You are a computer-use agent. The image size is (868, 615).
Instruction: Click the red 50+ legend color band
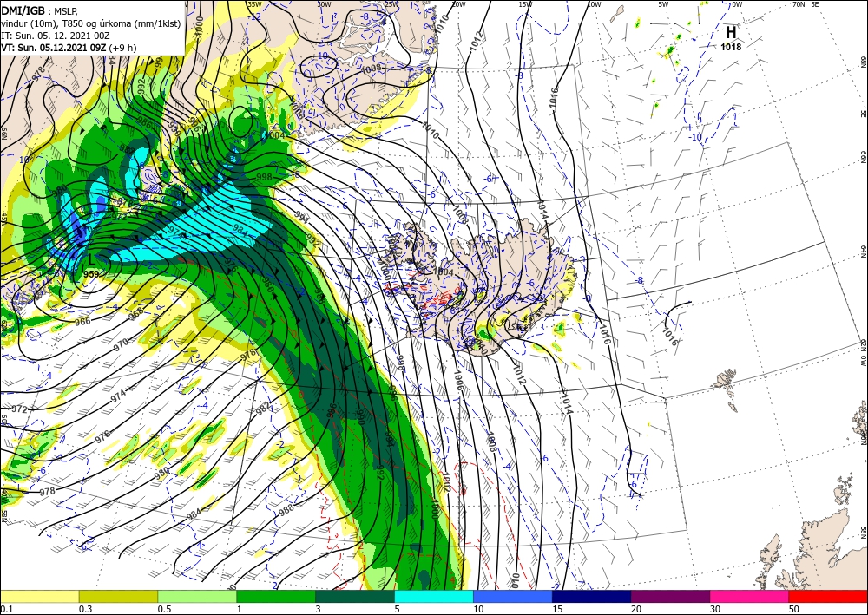tap(828, 596)
